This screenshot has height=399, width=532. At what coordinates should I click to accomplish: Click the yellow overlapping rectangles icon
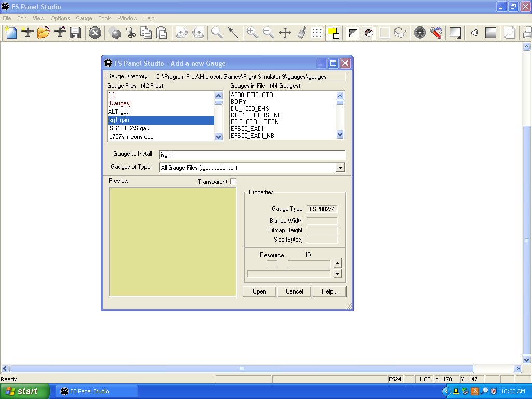[333, 33]
